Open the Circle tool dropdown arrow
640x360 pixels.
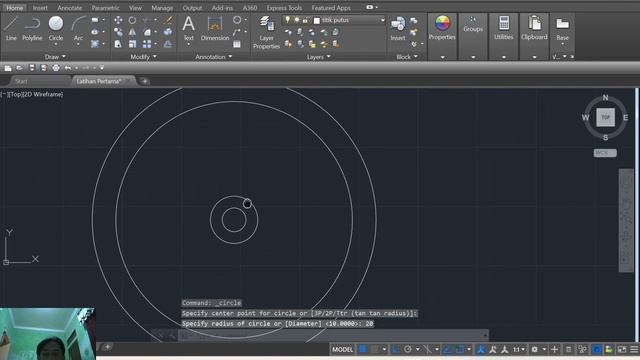click(x=56, y=44)
